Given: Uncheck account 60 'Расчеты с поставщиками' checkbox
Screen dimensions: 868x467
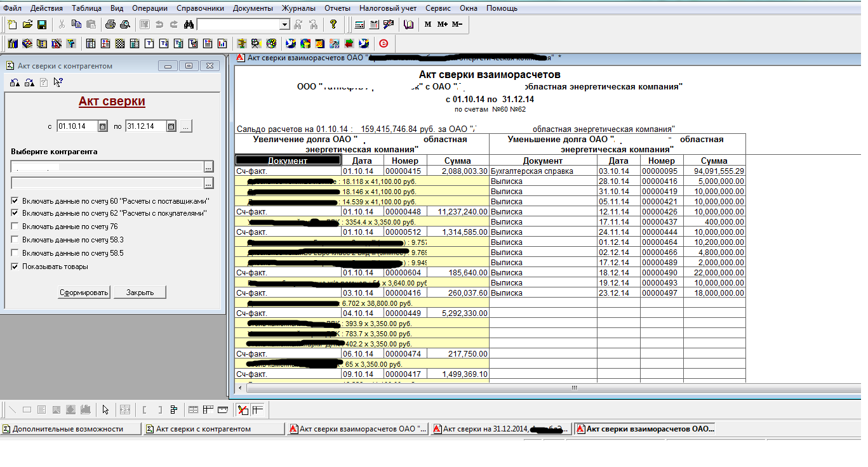Looking at the screenshot, I should [15, 201].
